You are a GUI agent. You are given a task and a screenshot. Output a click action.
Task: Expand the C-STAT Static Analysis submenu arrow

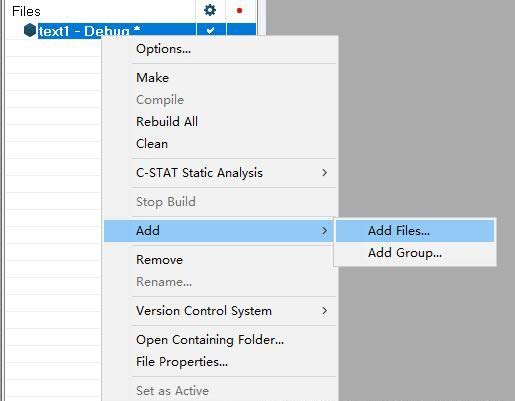point(324,173)
